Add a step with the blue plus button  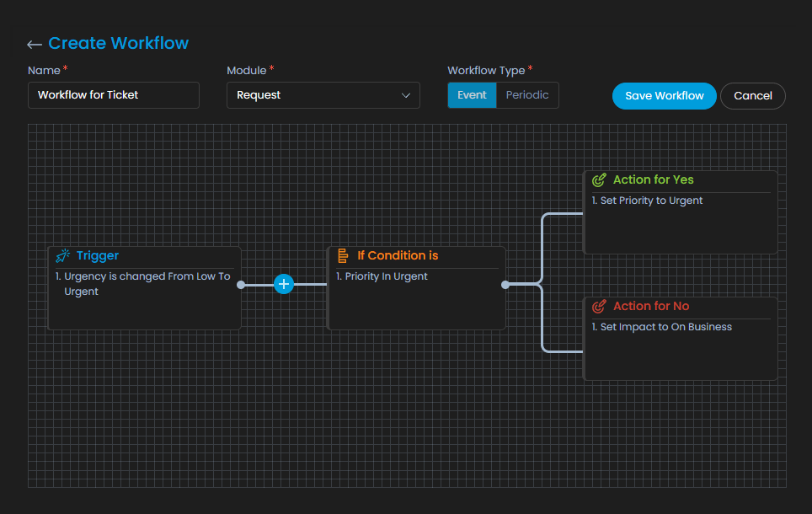click(x=284, y=284)
